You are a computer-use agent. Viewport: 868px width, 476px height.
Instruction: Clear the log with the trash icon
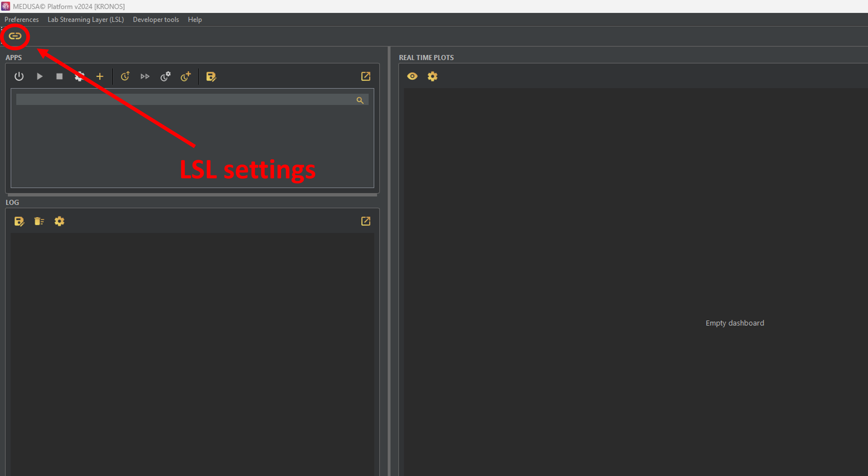click(x=39, y=222)
